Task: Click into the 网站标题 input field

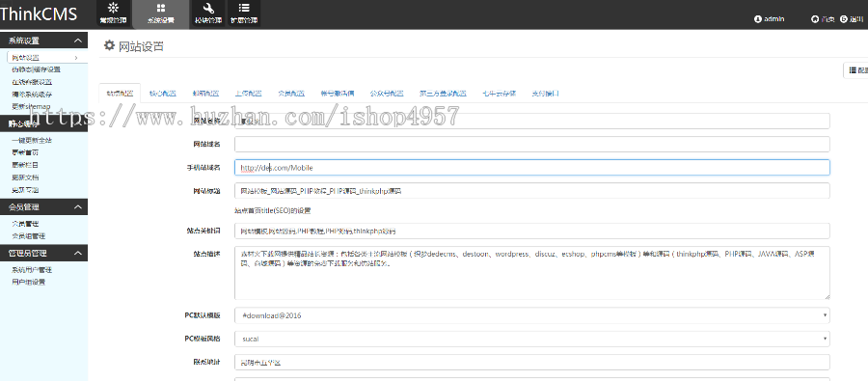Action: pyautogui.click(x=532, y=191)
